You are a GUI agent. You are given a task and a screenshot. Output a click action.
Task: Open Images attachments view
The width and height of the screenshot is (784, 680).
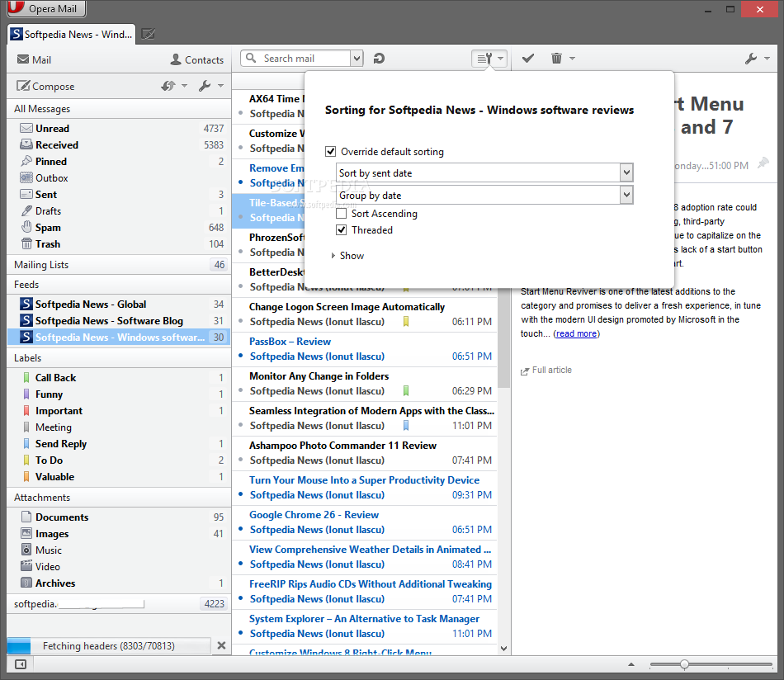[x=120, y=533]
